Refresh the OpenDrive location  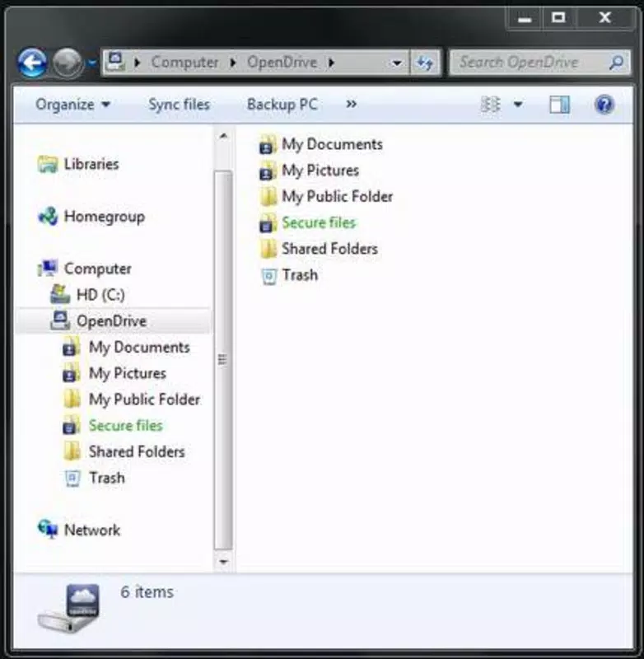pos(425,63)
